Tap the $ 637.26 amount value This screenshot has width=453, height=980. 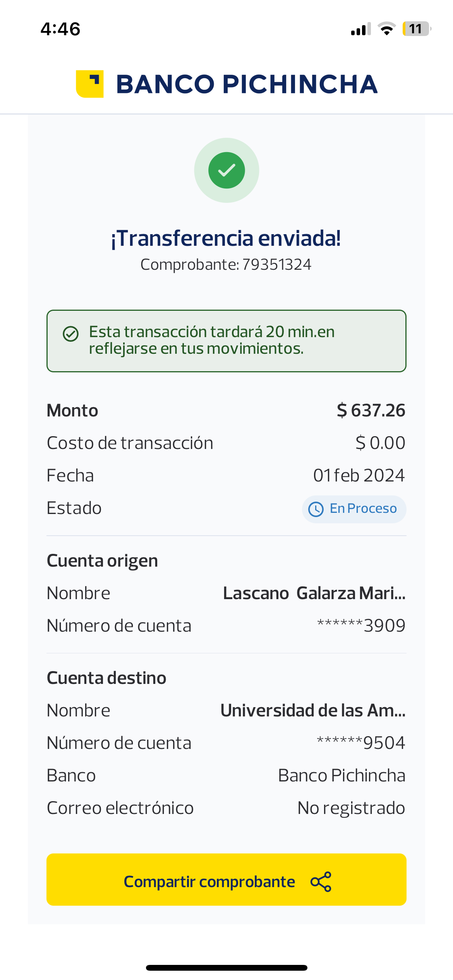click(x=371, y=410)
